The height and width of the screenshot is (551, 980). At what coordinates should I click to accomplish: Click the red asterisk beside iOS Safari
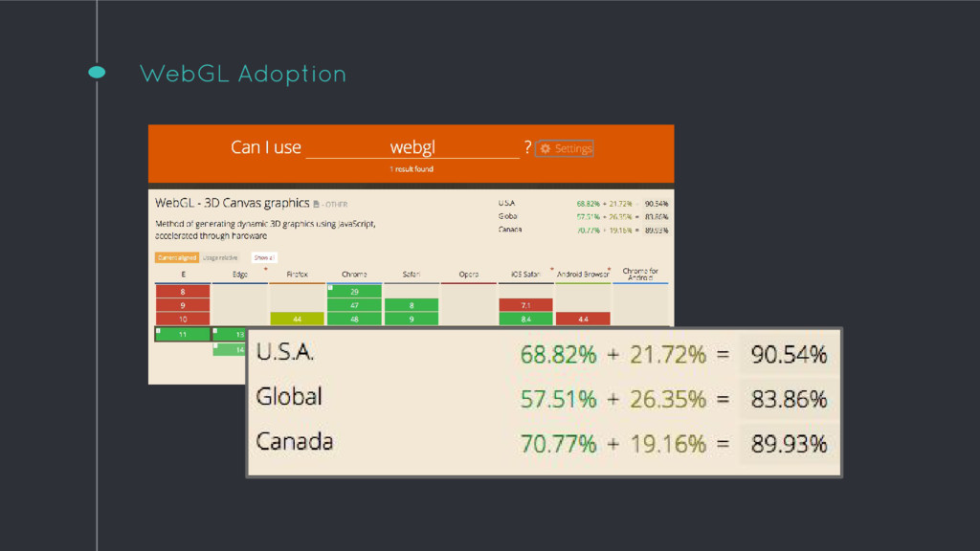[552, 269]
